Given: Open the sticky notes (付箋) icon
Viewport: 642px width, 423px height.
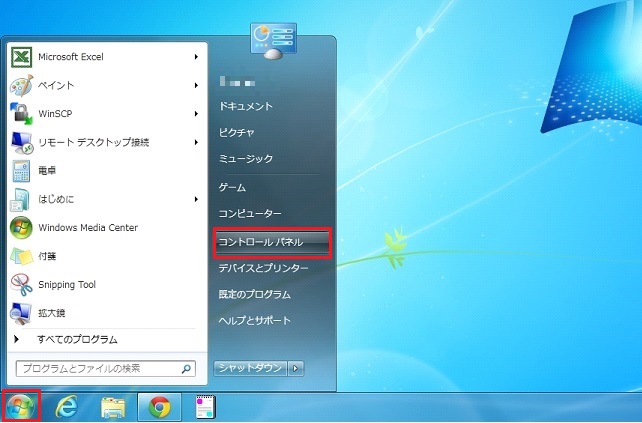Looking at the screenshot, I should (21, 256).
